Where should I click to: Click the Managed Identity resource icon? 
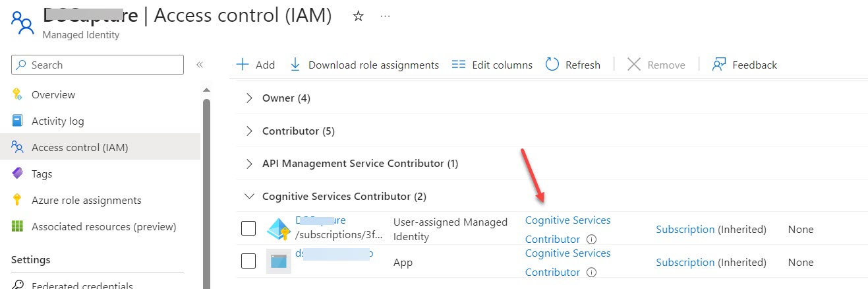pos(22,23)
